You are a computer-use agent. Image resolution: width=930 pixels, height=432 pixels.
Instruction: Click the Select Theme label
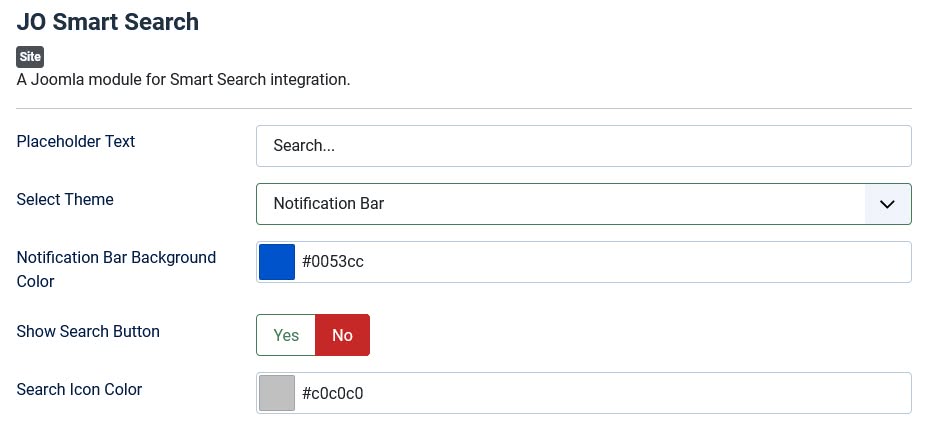[x=65, y=199]
